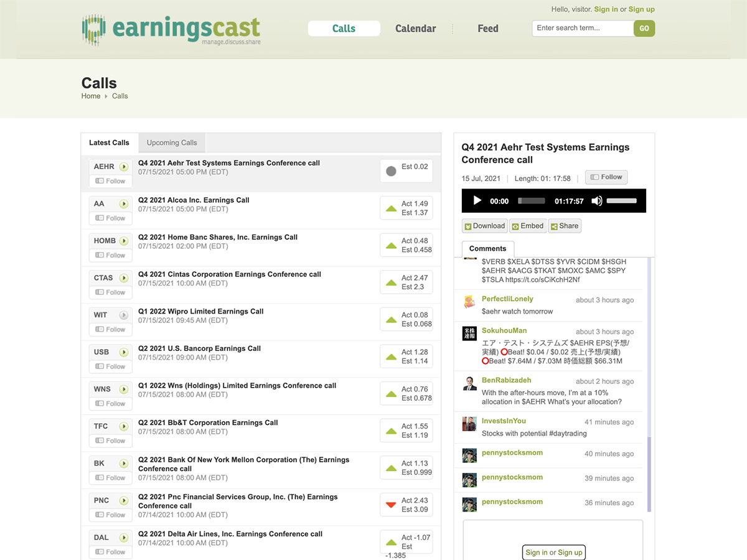Image resolution: width=747 pixels, height=560 pixels.
Task: Start playback in the audio player
Action: tap(477, 201)
